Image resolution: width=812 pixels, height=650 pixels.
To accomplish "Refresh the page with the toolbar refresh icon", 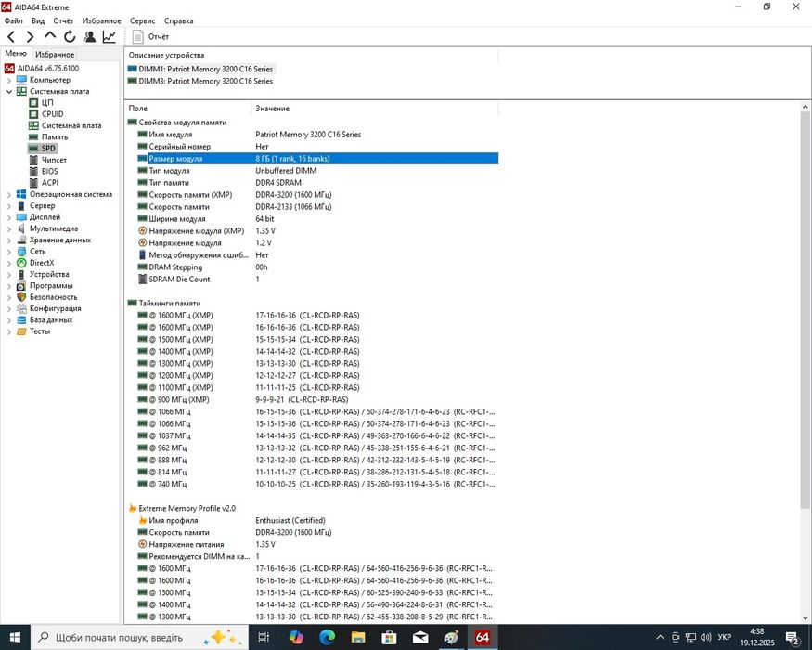I will click(70, 37).
